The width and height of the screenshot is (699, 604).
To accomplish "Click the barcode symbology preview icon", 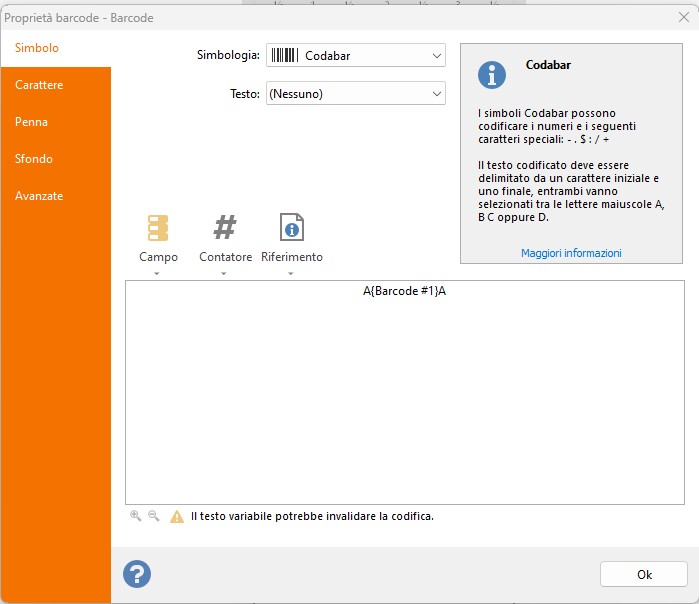I will [284, 55].
